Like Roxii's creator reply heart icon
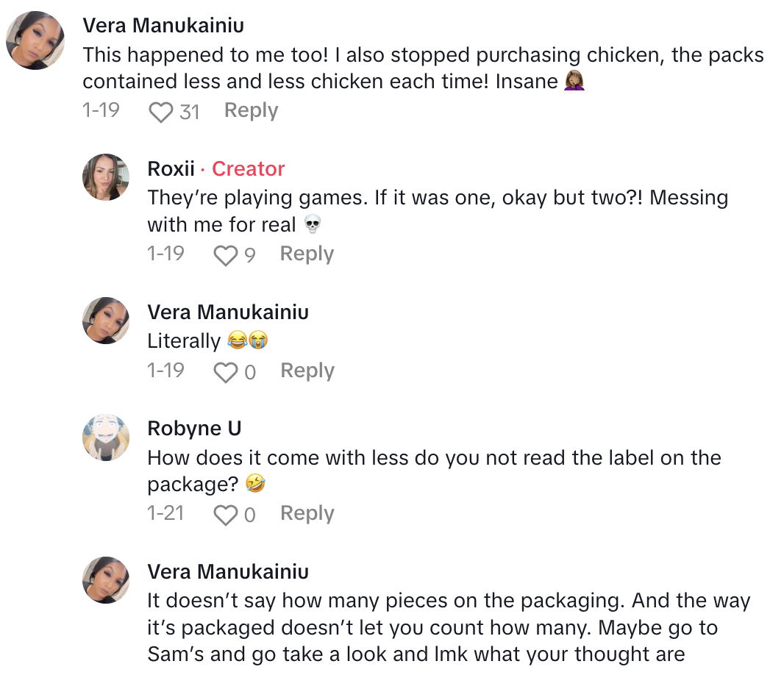 click(224, 255)
